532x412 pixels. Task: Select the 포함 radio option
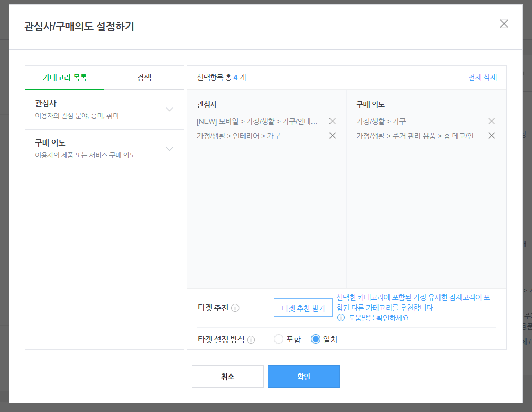pos(278,339)
